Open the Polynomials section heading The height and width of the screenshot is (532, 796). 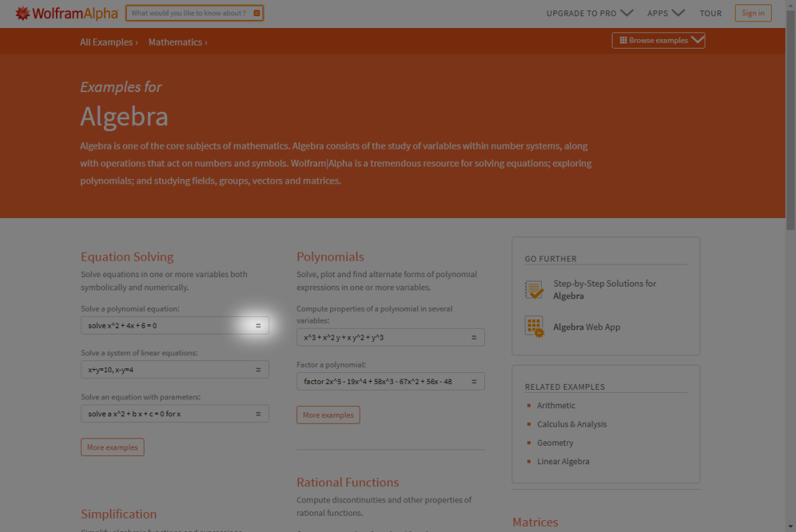point(330,257)
